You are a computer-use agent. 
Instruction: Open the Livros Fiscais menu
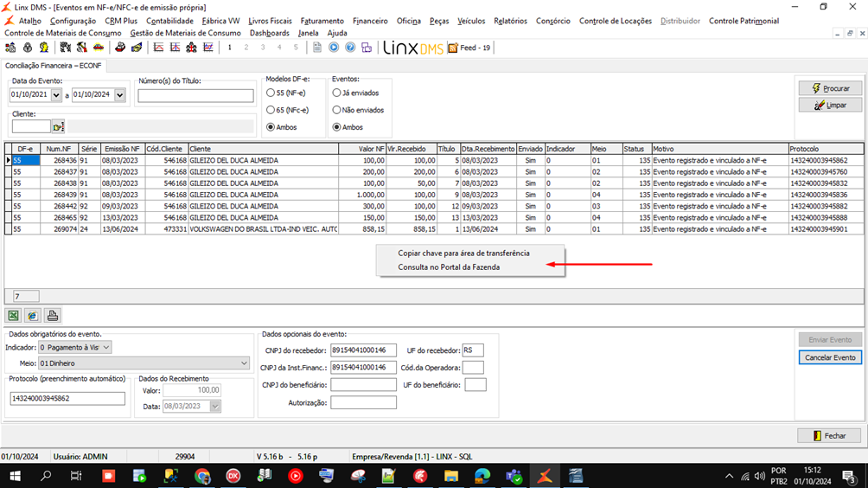[x=270, y=21]
